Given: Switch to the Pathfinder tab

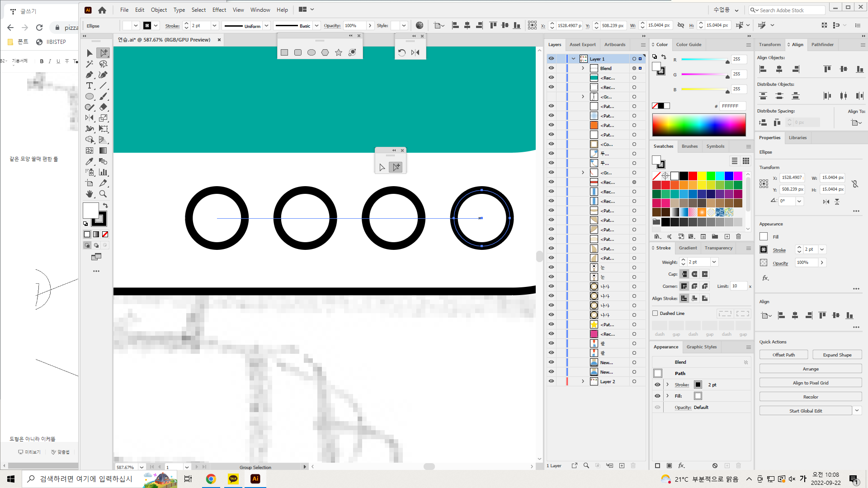Looking at the screenshot, I should [822, 45].
